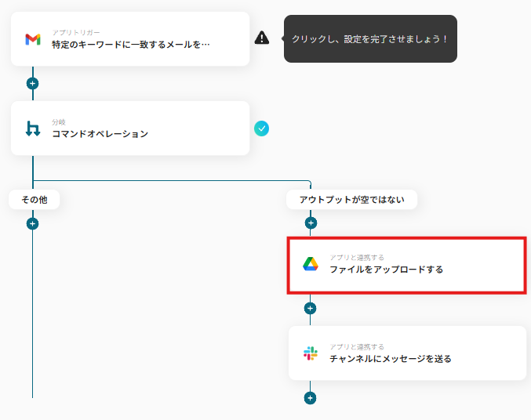Click the branch fork icon
This screenshot has height=420, width=531.
point(33,129)
